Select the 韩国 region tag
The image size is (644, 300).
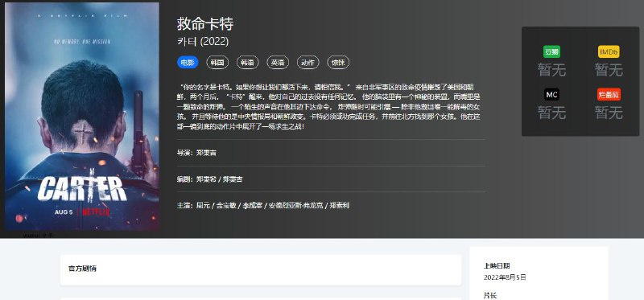[217, 63]
